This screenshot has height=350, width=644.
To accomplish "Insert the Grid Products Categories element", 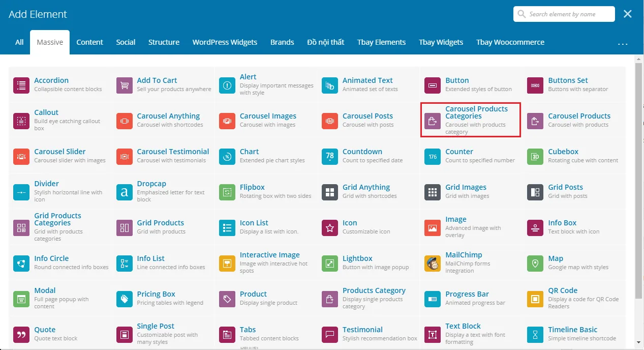I will [60, 227].
